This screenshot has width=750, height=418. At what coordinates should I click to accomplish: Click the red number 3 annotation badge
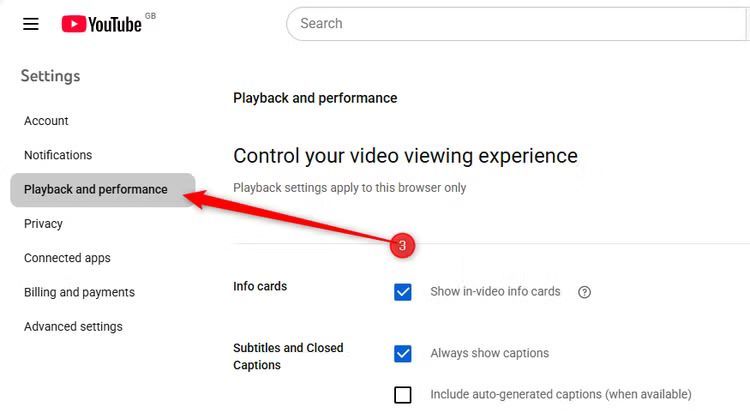[402, 245]
